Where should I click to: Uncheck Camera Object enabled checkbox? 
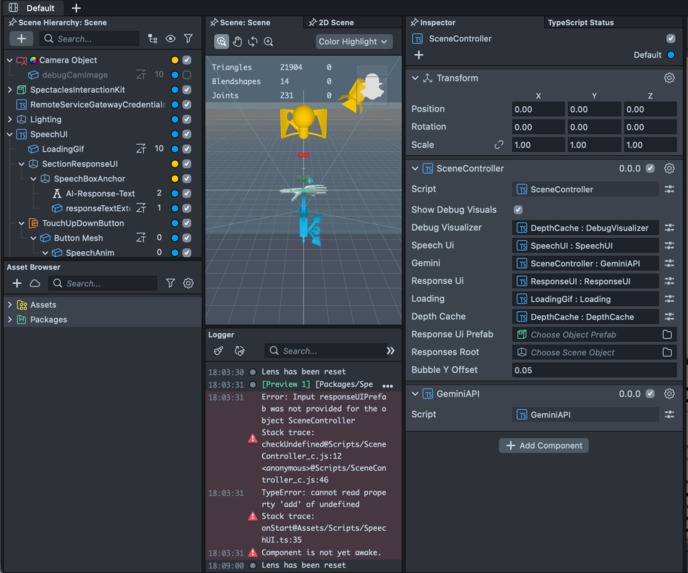click(187, 60)
